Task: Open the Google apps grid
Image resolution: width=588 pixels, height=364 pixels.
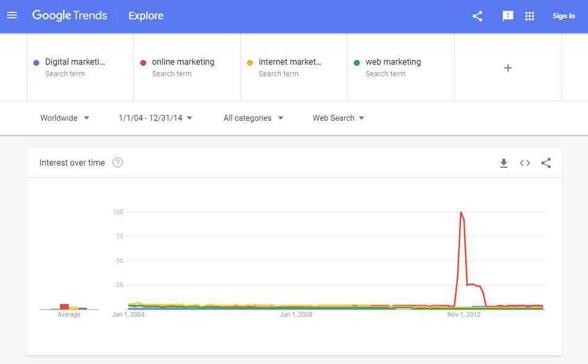Action: point(529,15)
